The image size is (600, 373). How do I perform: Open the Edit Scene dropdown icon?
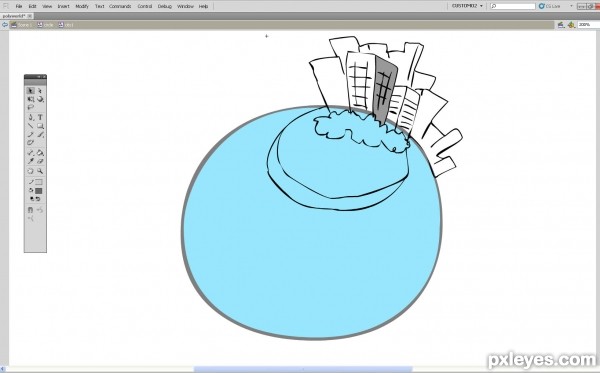[561, 25]
